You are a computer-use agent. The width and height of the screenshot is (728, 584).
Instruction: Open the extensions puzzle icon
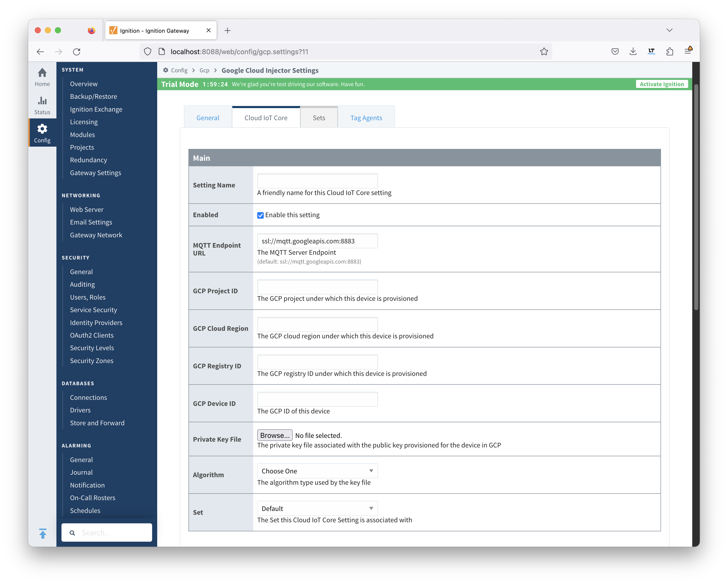coord(670,52)
